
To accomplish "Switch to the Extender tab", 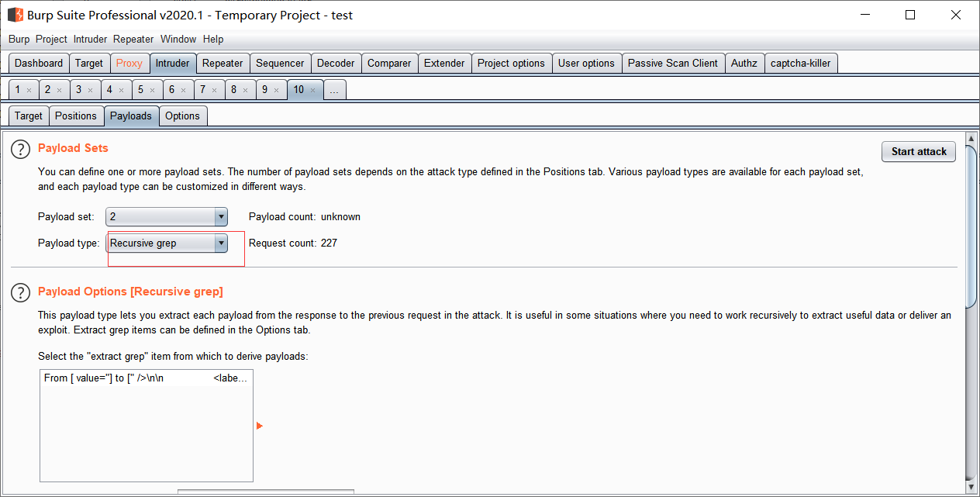I will pos(444,64).
